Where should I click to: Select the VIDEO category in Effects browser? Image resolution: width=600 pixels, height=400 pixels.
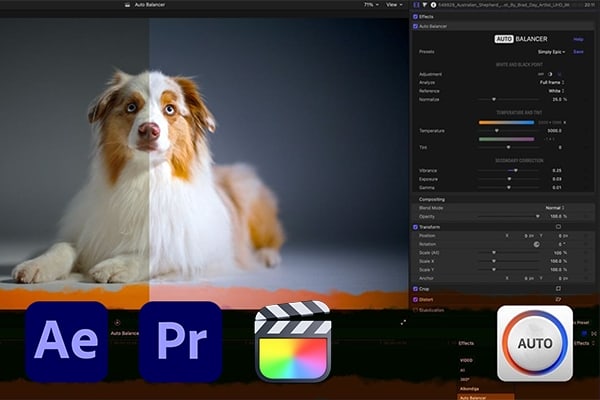click(x=466, y=361)
